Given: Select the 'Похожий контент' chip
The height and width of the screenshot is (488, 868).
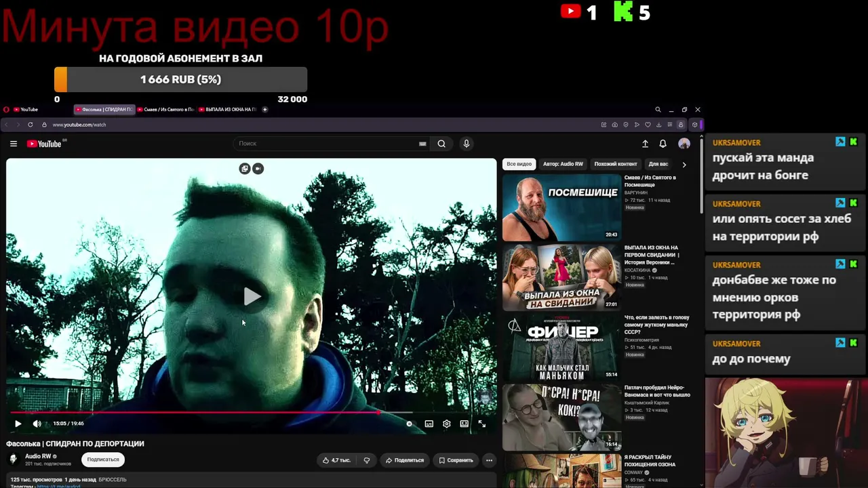Looking at the screenshot, I should click(x=616, y=164).
